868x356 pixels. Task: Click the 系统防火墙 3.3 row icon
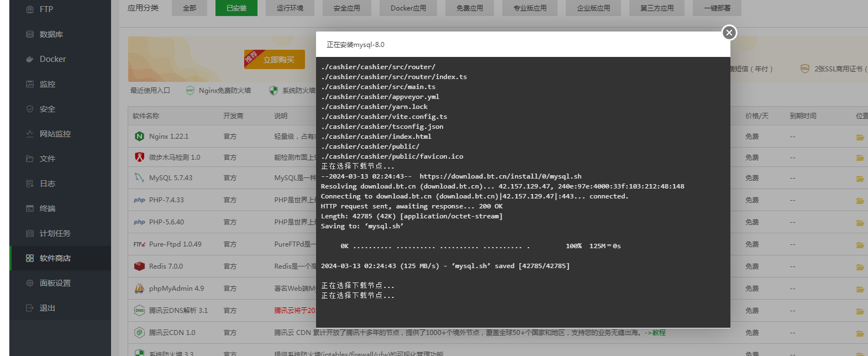pos(139,352)
